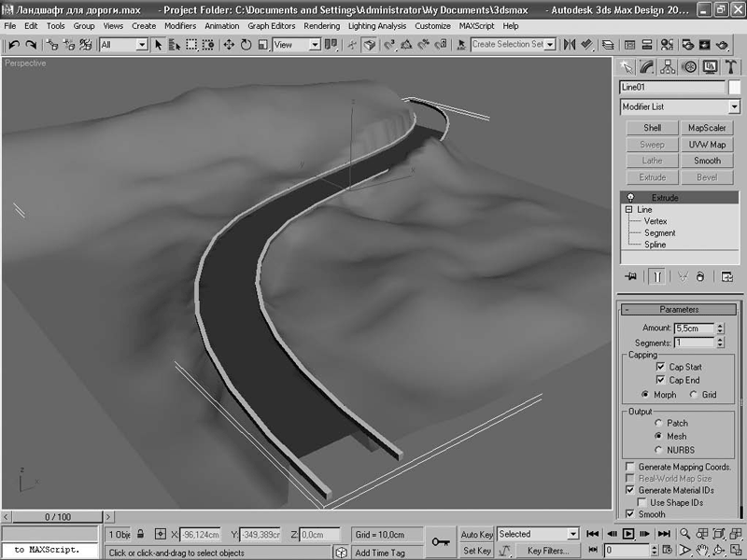Click the time slider 0 / 100

[58, 517]
